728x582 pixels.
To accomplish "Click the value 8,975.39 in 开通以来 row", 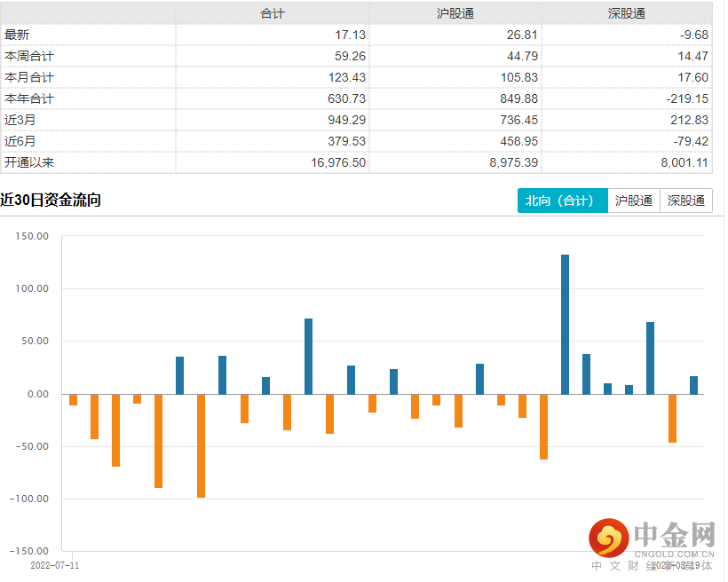I will 514,162.
